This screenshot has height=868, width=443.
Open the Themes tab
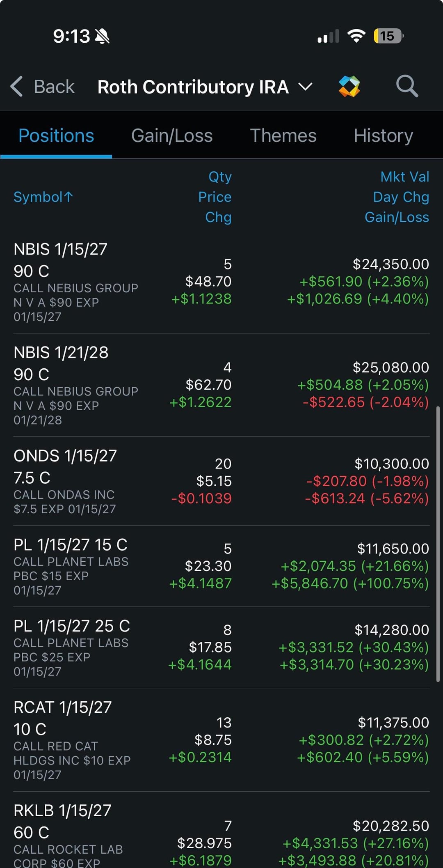pyautogui.click(x=283, y=136)
